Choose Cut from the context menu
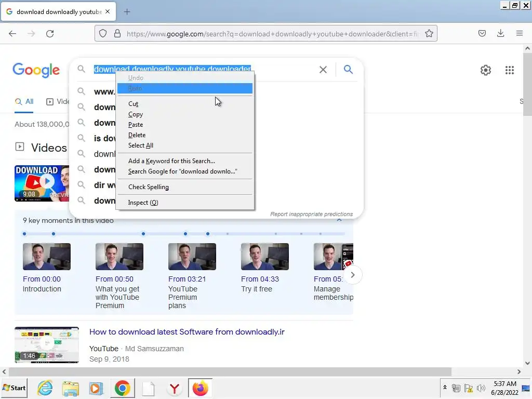532x399 pixels. point(185,104)
